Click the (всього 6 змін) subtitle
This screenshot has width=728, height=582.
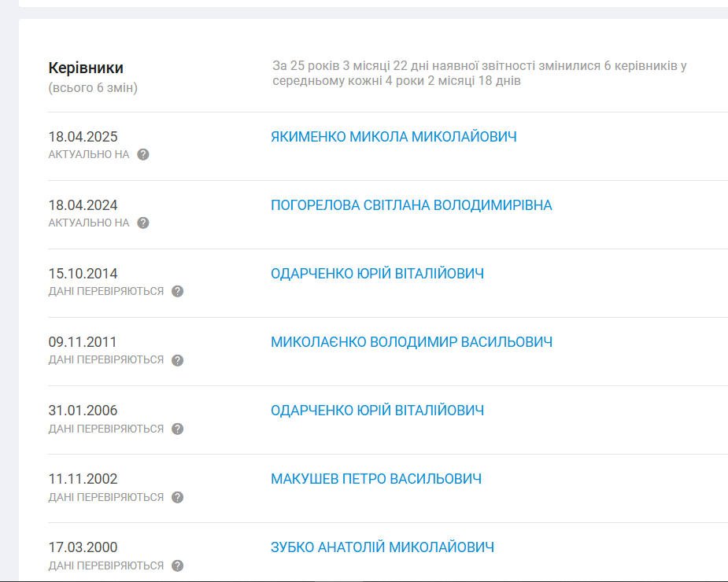[93, 88]
